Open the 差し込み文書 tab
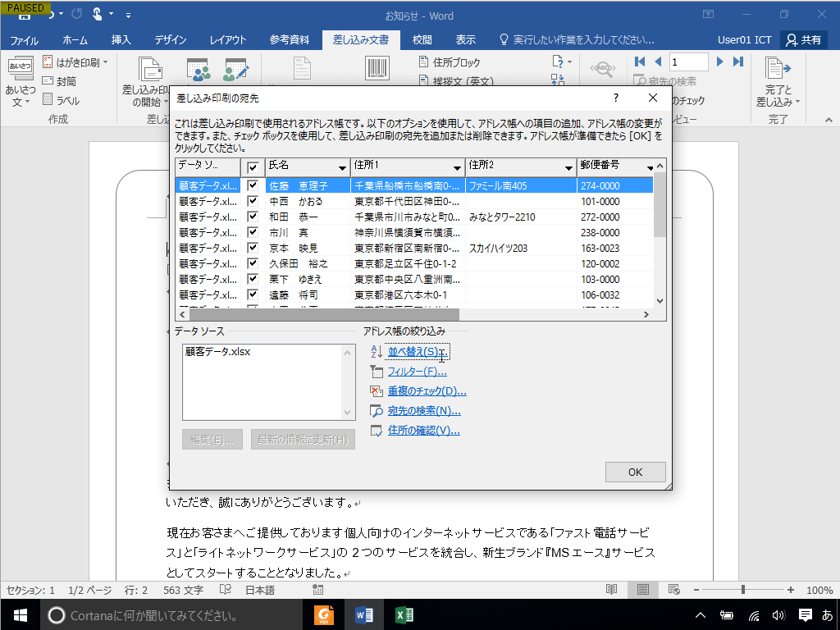840x630 pixels. click(x=363, y=38)
